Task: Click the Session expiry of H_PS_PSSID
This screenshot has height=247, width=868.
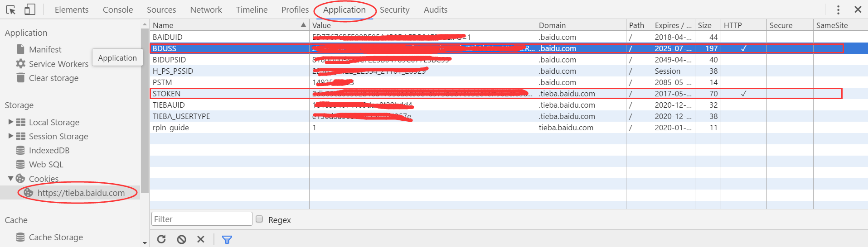Action: tap(667, 71)
